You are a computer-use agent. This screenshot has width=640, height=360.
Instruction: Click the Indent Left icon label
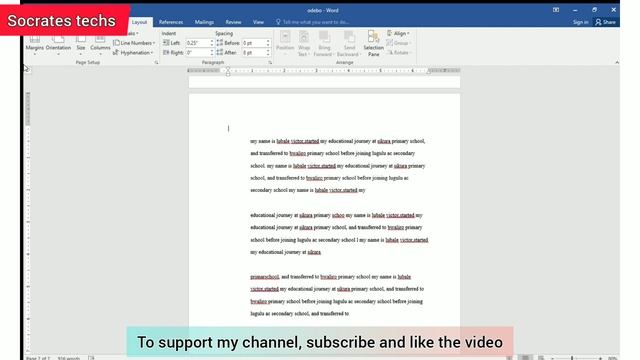point(171,43)
